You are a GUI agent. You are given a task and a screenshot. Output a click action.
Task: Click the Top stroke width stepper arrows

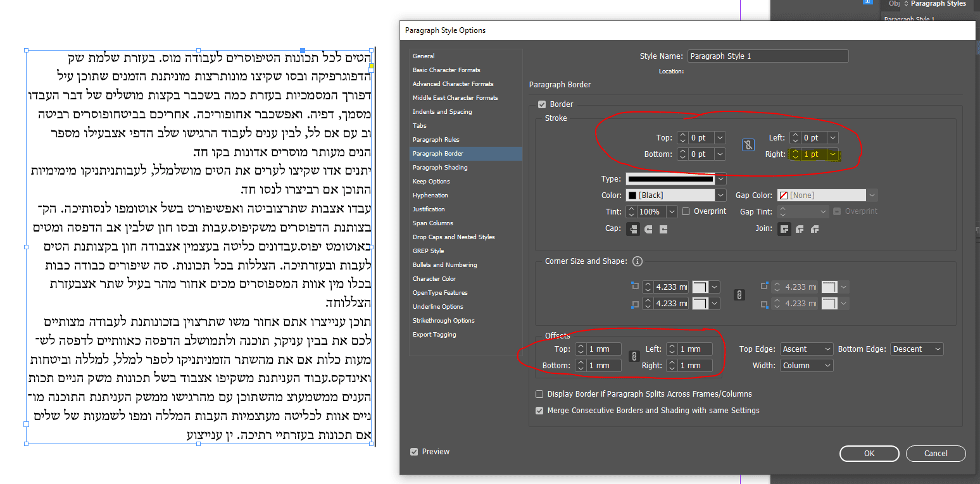pyautogui.click(x=682, y=138)
